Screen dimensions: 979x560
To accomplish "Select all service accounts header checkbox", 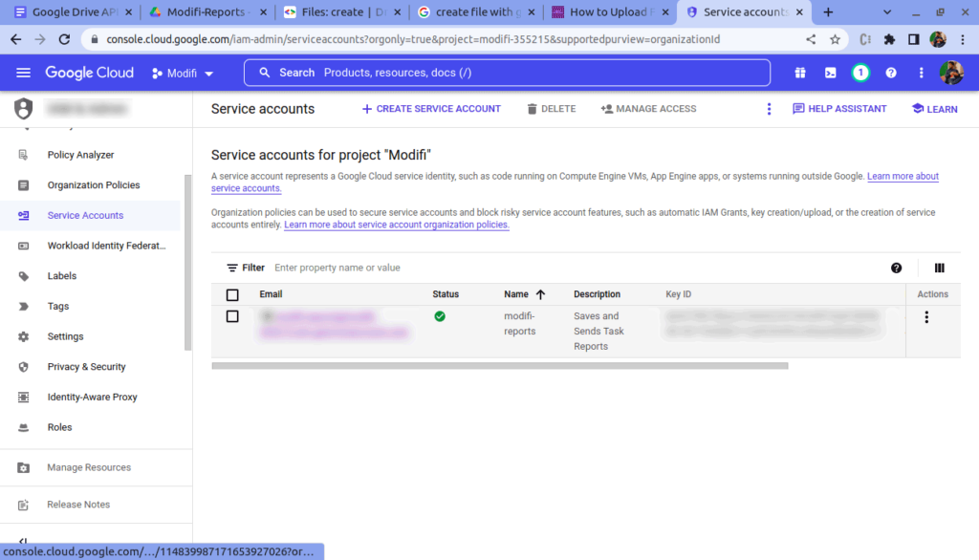I will click(232, 295).
